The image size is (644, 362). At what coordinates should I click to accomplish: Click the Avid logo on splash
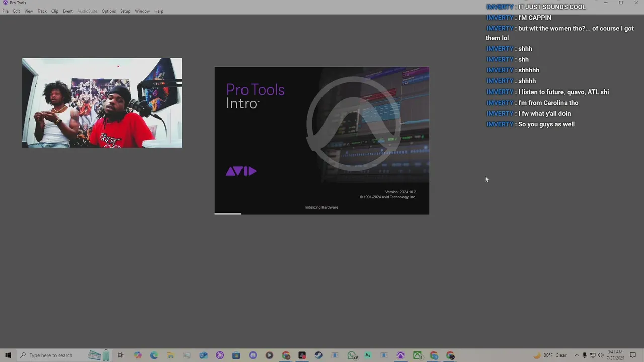click(241, 171)
